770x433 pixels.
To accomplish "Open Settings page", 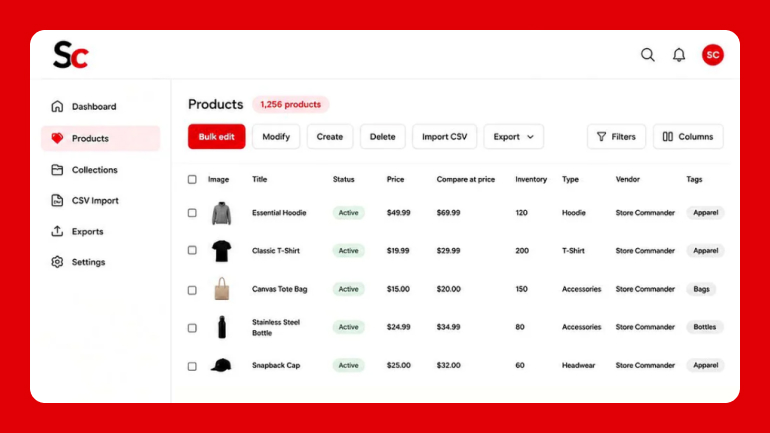I will pyautogui.click(x=101, y=262).
